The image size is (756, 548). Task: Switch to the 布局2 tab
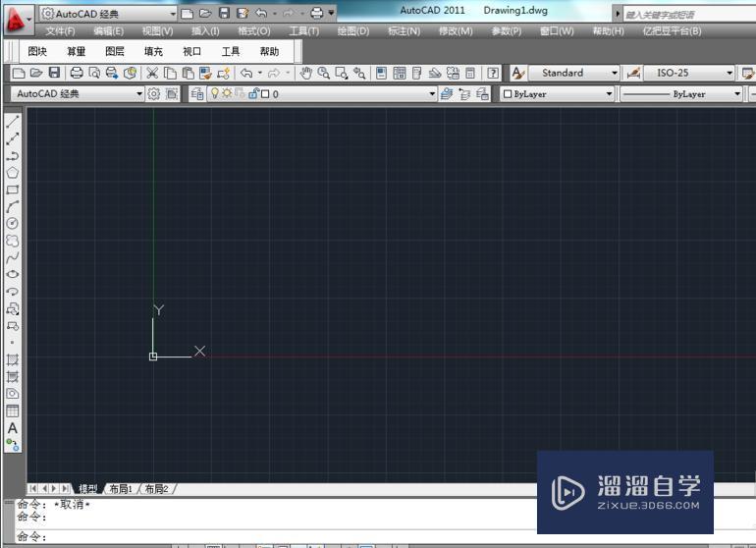pyautogui.click(x=157, y=489)
